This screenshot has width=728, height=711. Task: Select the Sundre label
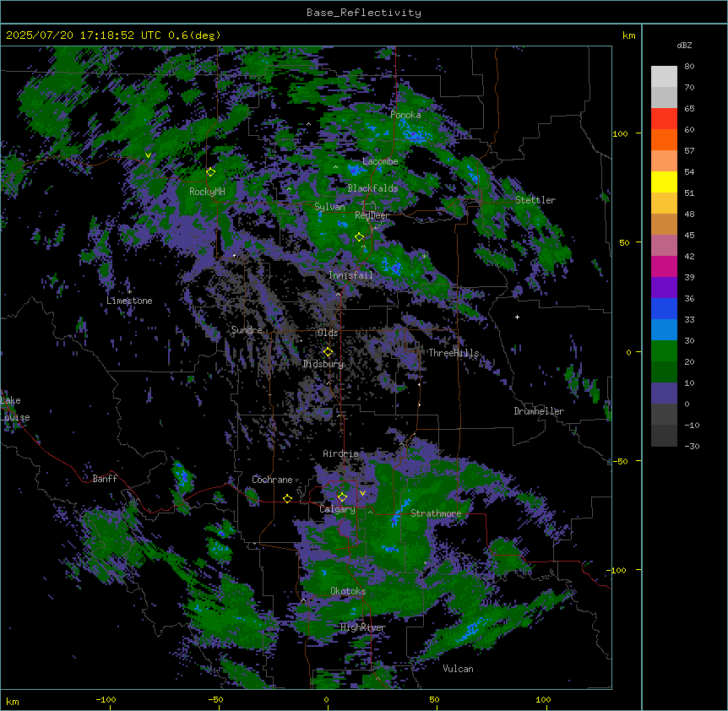pos(247,330)
